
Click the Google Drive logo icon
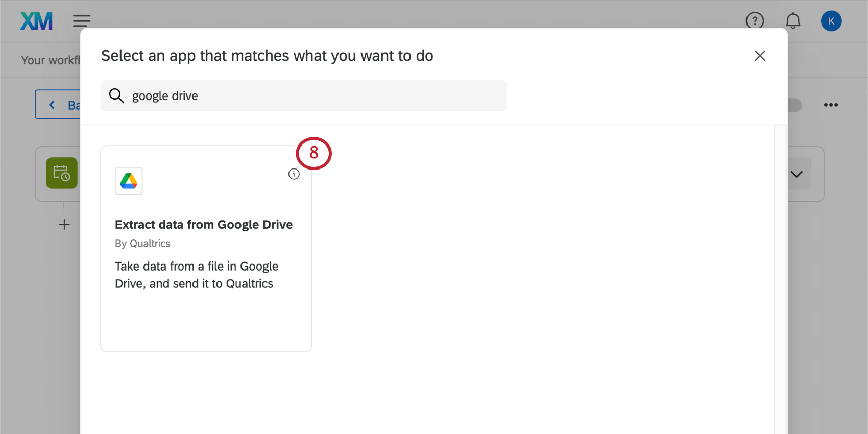129,181
